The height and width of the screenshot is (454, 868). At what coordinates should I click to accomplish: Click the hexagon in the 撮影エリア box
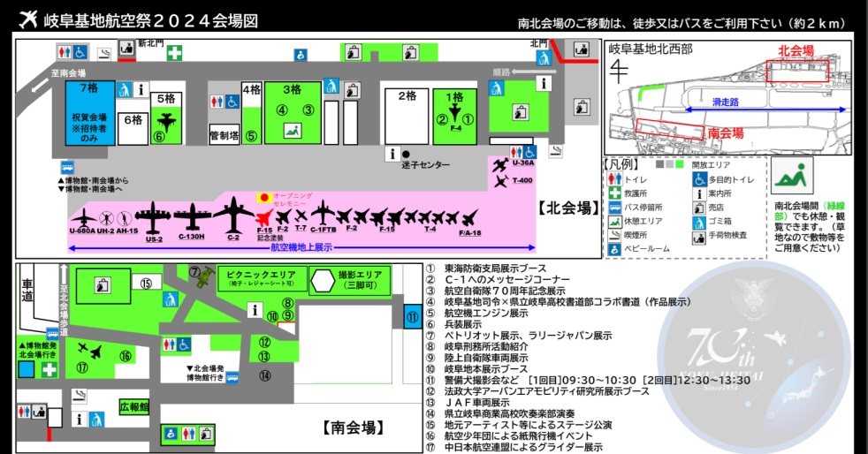[x=323, y=281]
